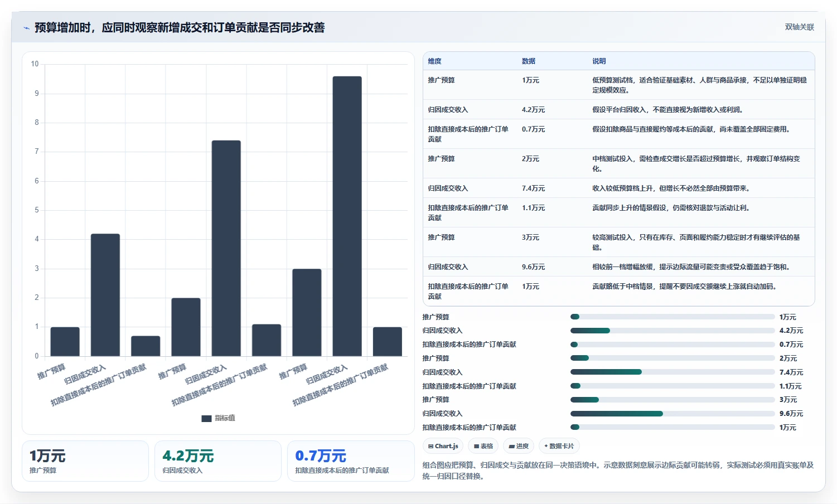
Task: Click description starting 较高测试投入
Action: point(696,243)
